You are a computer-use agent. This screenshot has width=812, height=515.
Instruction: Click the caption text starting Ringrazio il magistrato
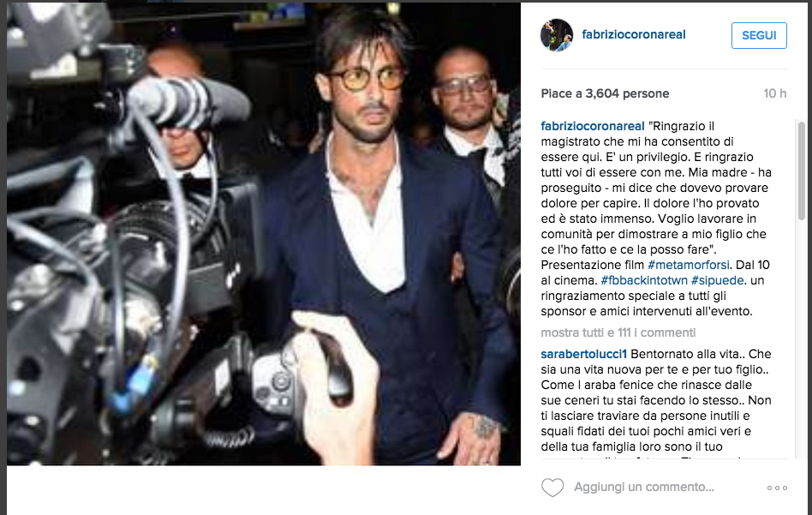(x=654, y=219)
